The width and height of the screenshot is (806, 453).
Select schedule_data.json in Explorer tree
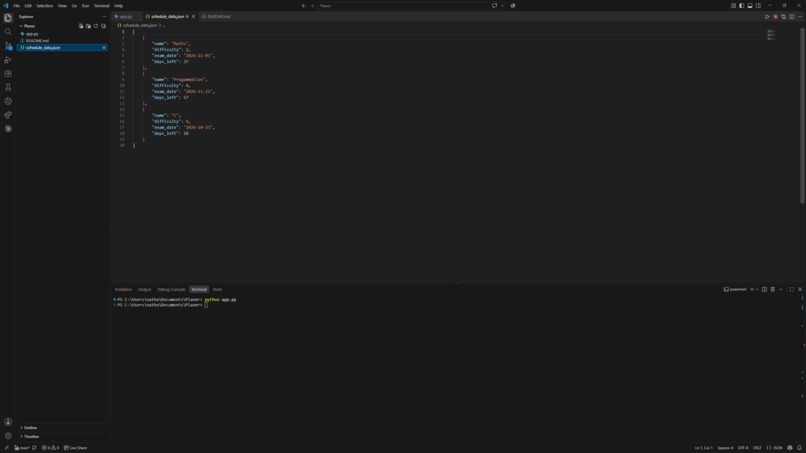point(62,47)
